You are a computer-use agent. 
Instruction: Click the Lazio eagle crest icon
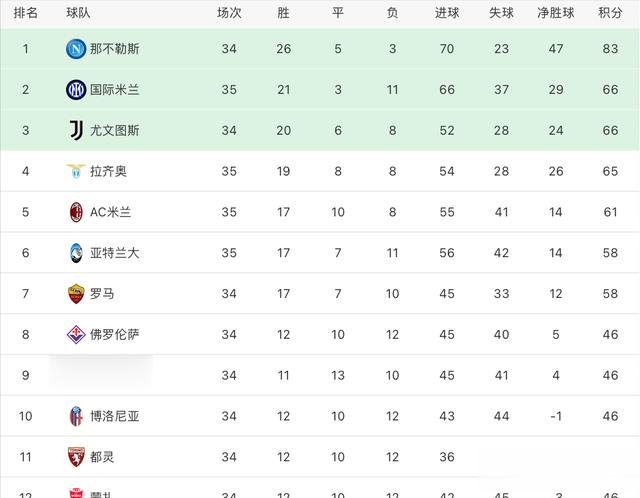pyautogui.click(x=76, y=171)
